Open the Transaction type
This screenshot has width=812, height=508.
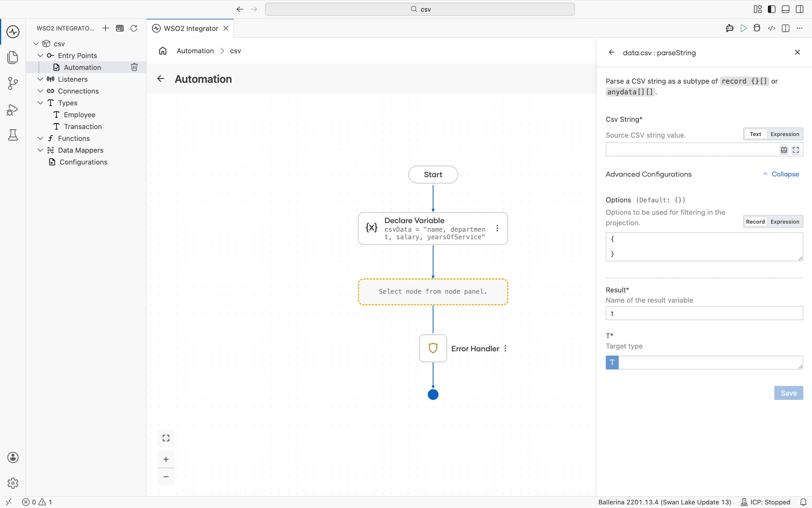click(x=83, y=126)
